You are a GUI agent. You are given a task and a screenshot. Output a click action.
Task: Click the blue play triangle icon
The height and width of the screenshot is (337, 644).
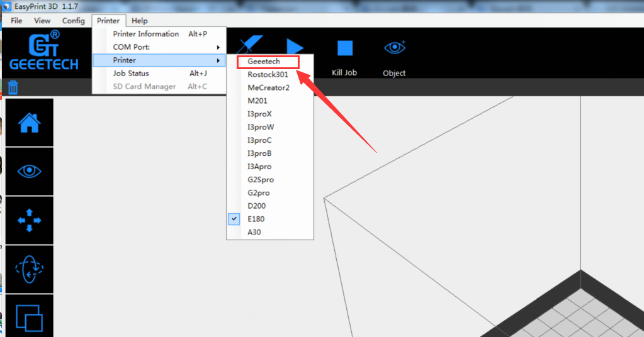(x=295, y=48)
